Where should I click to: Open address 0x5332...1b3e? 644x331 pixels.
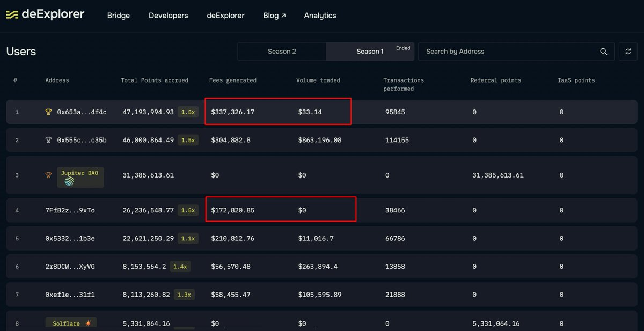[70, 238]
